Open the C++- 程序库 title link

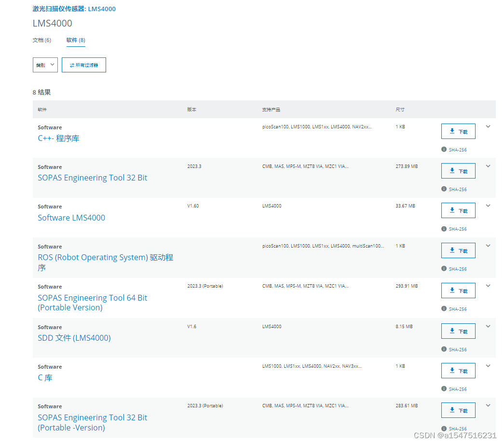tap(58, 138)
